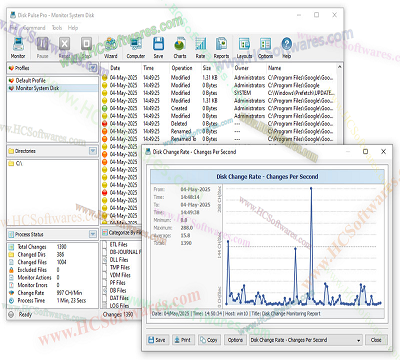Select the row owned by SYSTEM
The width and height of the screenshot is (400, 360).
pos(218,93)
